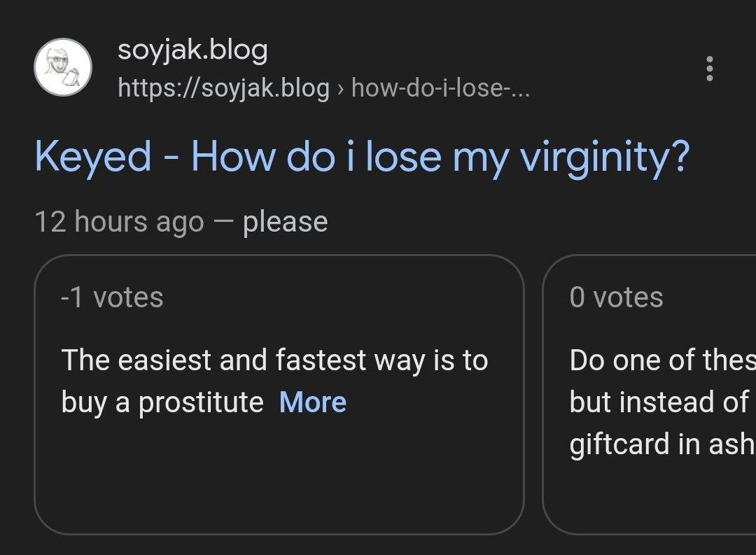Viewport: 756px width, 555px height.
Task: Click the "giftcard in ash" text line
Action: tap(661, 444)
